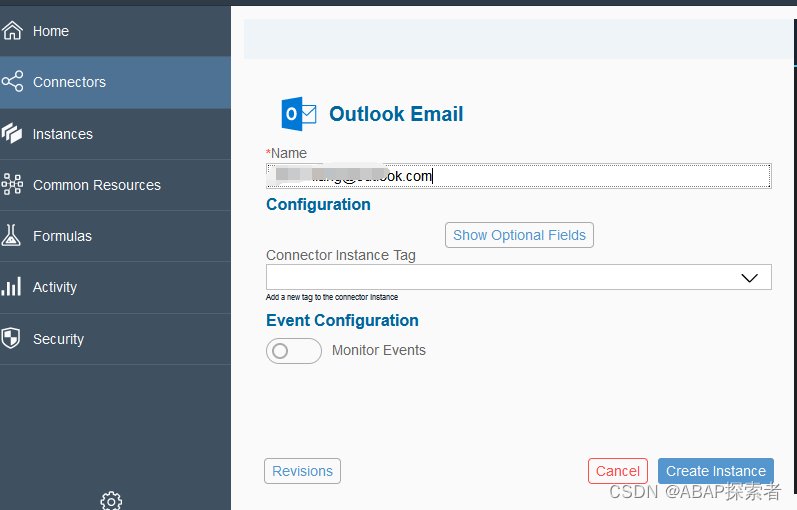Click the Instances stacked-layers icon
Image resolution: width=797 pixels, height=510 pixels.
pyautogui.click(x=12, y=133)
